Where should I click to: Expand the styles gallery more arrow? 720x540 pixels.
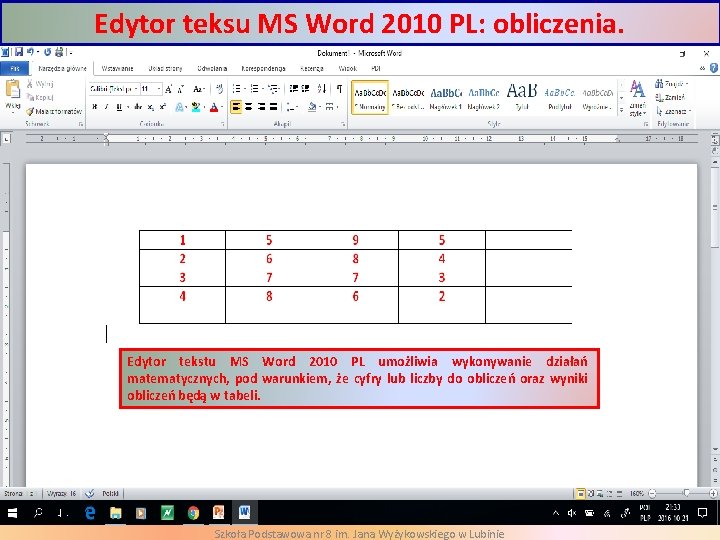click(x=621, y=110)
